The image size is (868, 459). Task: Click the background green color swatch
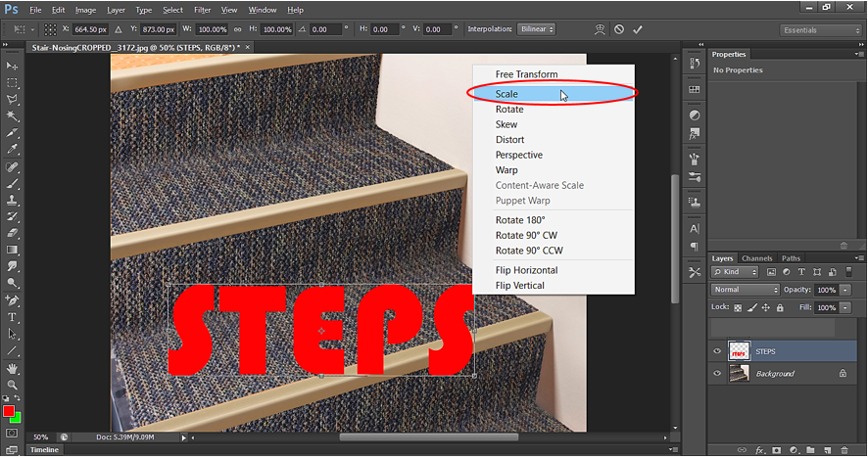click(x=18, y=418)
